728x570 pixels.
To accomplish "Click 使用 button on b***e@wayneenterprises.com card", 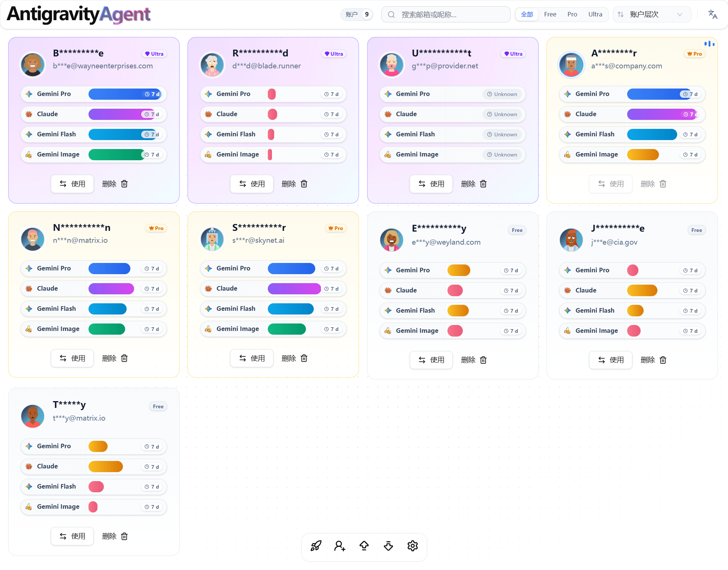I will [72, 184].
